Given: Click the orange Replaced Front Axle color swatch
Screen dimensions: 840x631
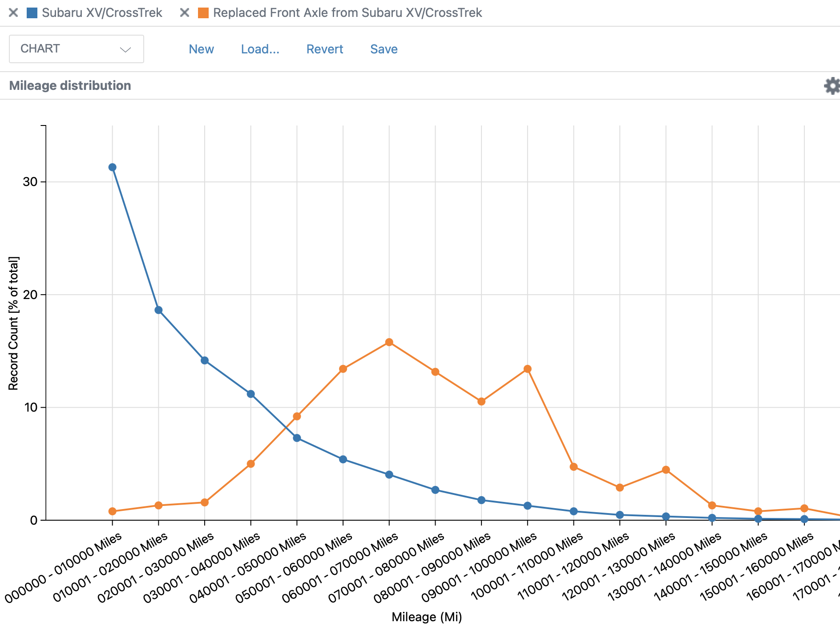Looking at the screenshot, I should (203, 12).
